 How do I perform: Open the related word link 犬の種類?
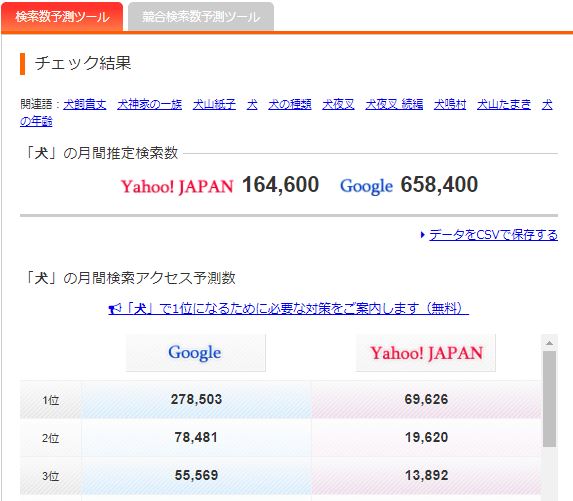[x=289, y=105]
